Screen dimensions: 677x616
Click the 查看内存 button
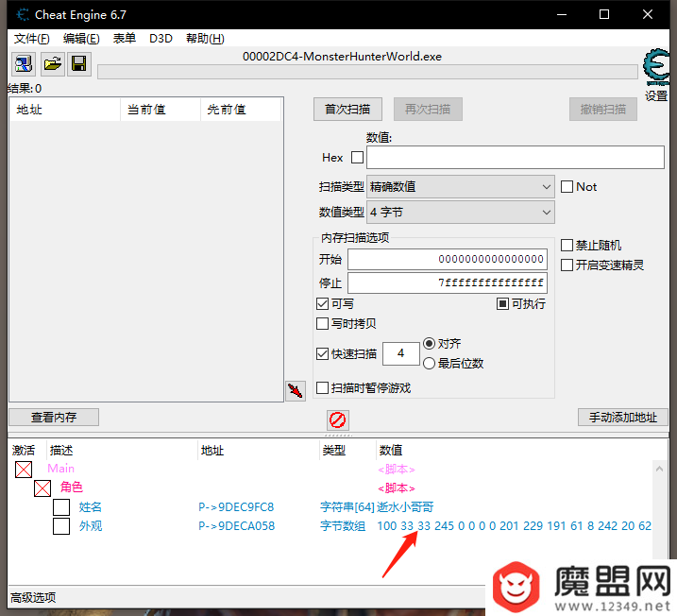(x=54, y=418)
